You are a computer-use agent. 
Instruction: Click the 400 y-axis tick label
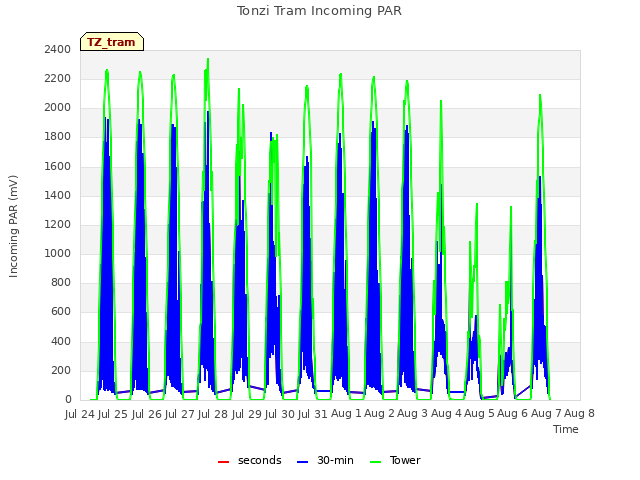[x=61, y=341]
